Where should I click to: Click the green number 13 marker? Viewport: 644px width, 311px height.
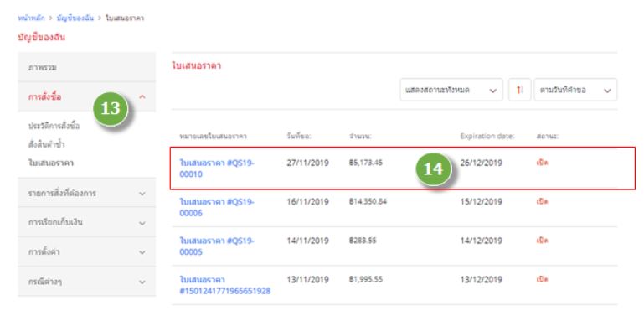111,109
